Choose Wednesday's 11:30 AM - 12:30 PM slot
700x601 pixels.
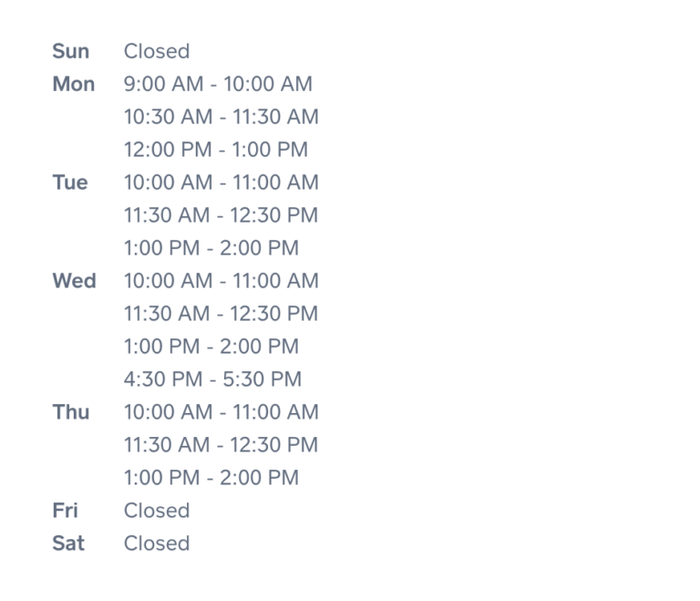pyautogui.click(x=221, y=314)
